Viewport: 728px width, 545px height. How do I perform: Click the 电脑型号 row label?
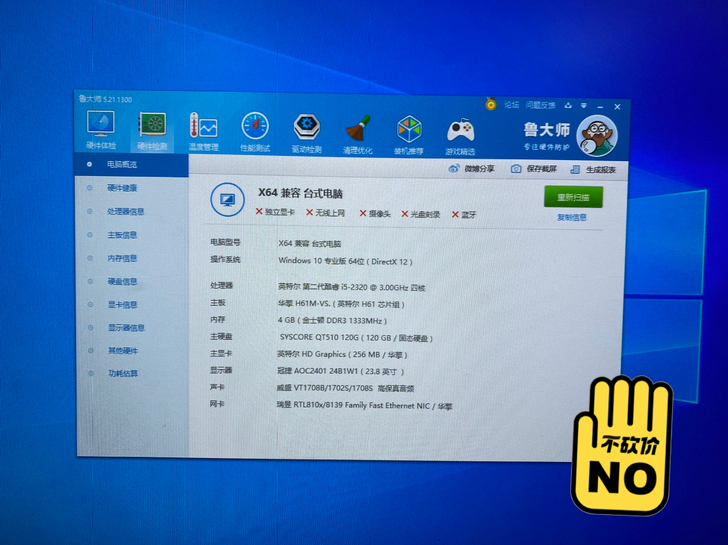pyautogui.click(x=225, y=242)
